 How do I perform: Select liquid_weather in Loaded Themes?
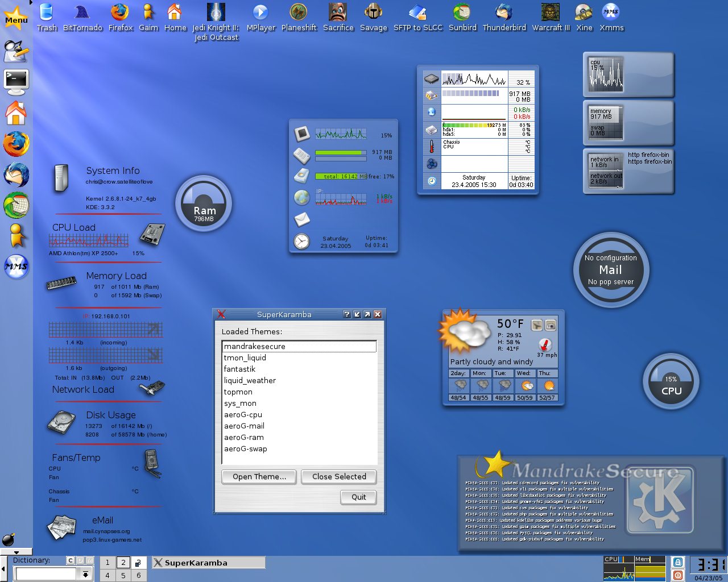299,380
